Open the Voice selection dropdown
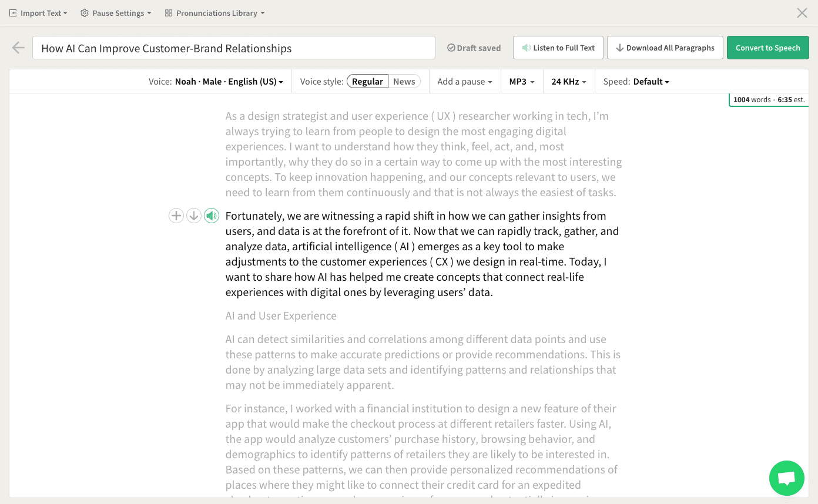The height and width of the screenshot is (504, 818). click(x=229, y=82)
